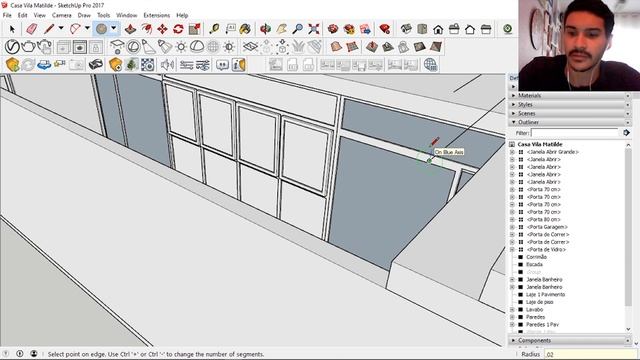Open the Extension Warehouse ruby icon
The width and height of the screenshot is (640, 360).
point(384,29)
